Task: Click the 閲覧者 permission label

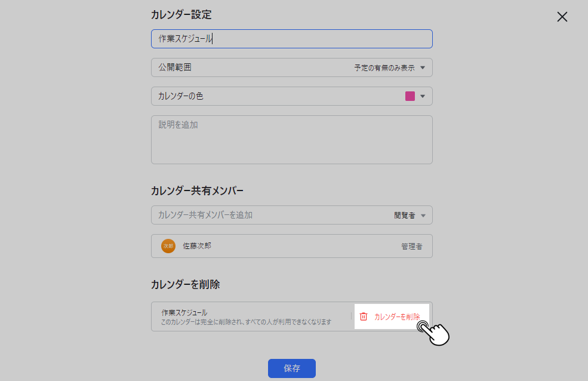Action: pyautogui.click(x=404, y=216)
